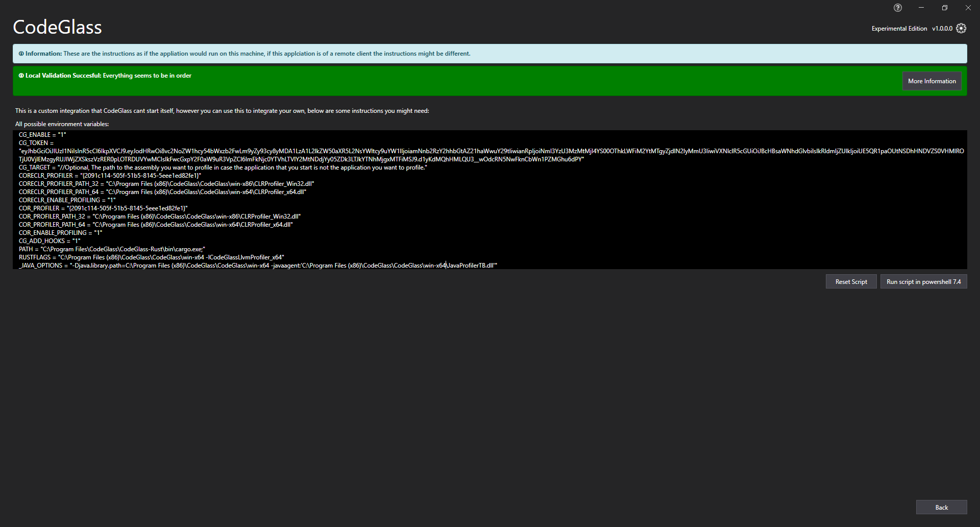The image size is (980, 527).
Task: Go Back to previous page
Action: 941,508
